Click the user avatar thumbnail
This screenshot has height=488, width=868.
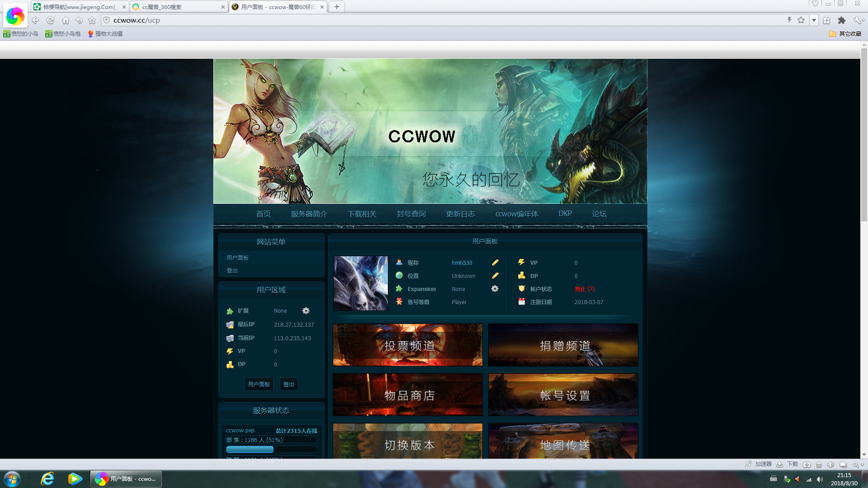[360, 283]
